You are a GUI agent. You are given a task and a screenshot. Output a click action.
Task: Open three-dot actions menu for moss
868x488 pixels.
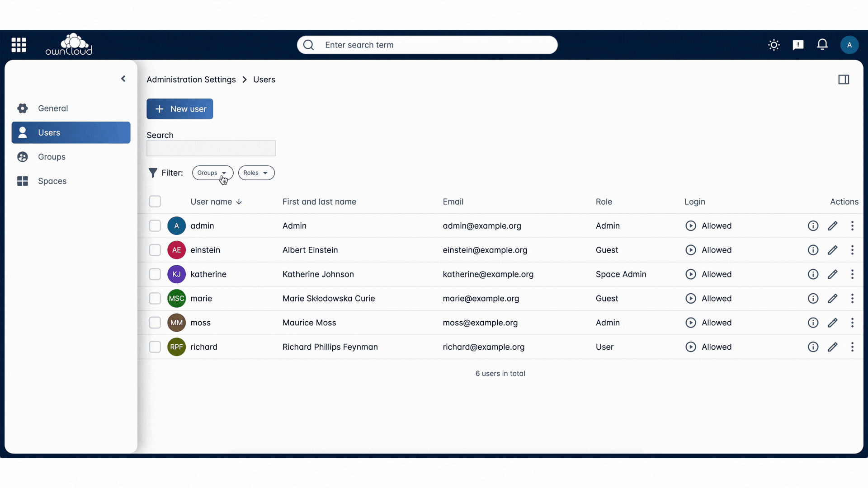[852, 323]
